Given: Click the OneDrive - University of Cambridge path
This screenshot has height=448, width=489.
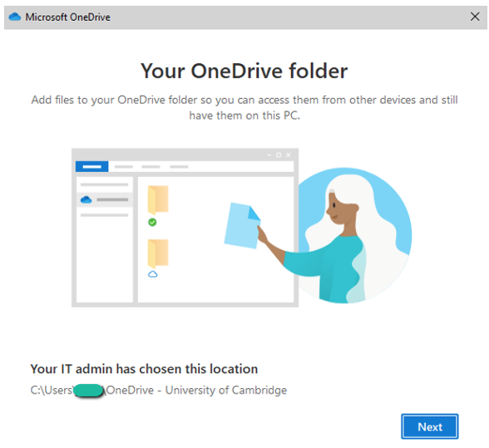Looking at the screenshot, I should pos(196,390).
